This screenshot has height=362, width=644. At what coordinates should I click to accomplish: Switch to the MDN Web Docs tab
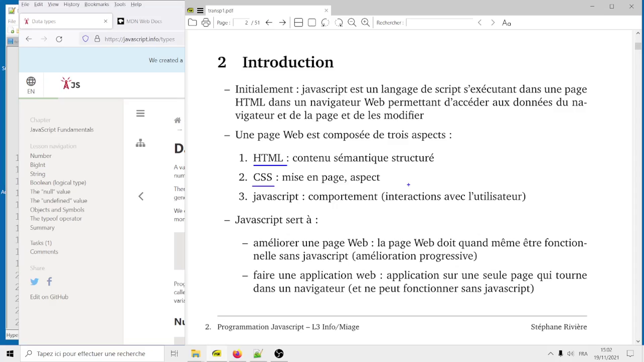pyautogui.click(x=144, y=21)
